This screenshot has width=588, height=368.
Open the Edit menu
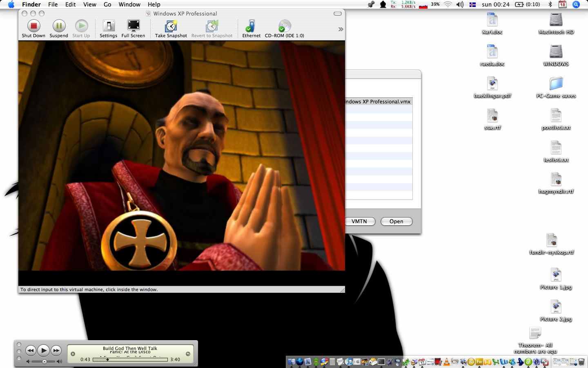[x=71, y=4]
